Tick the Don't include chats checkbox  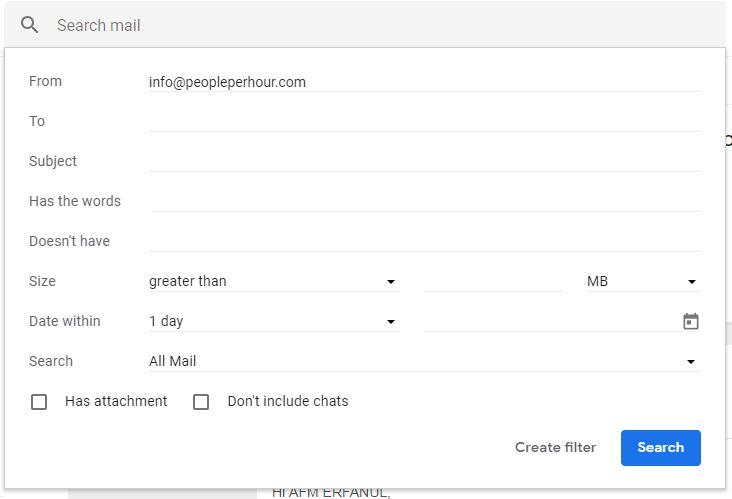pos(201,401)
